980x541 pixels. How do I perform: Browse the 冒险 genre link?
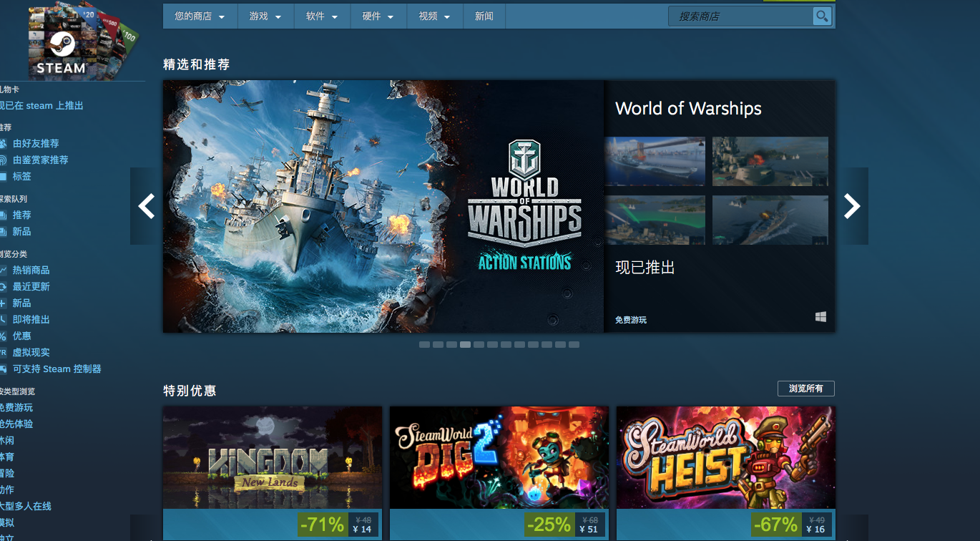click(6, 474)
